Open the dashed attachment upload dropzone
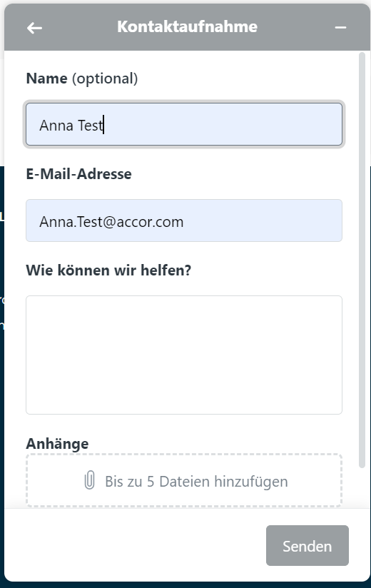 pos(184,480)
